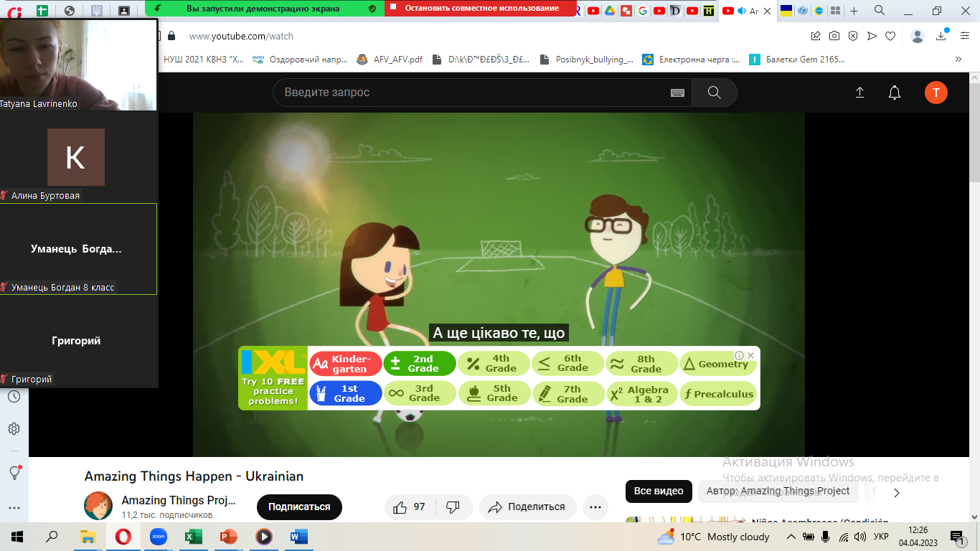Click the Opera tab search magnifier
The image size is (980, 551).
880,10
